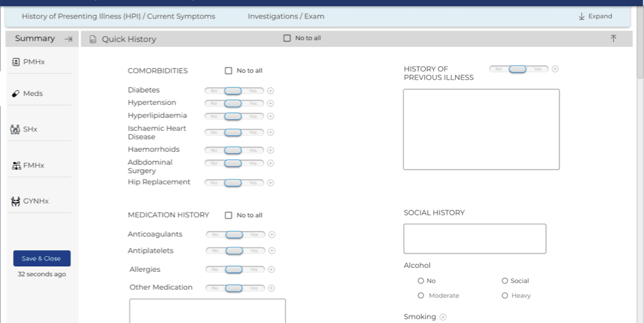Click the Save & Close button
The height and width of the screenshot is (323, 644).
pyautogui.click(x=42, y=258)
